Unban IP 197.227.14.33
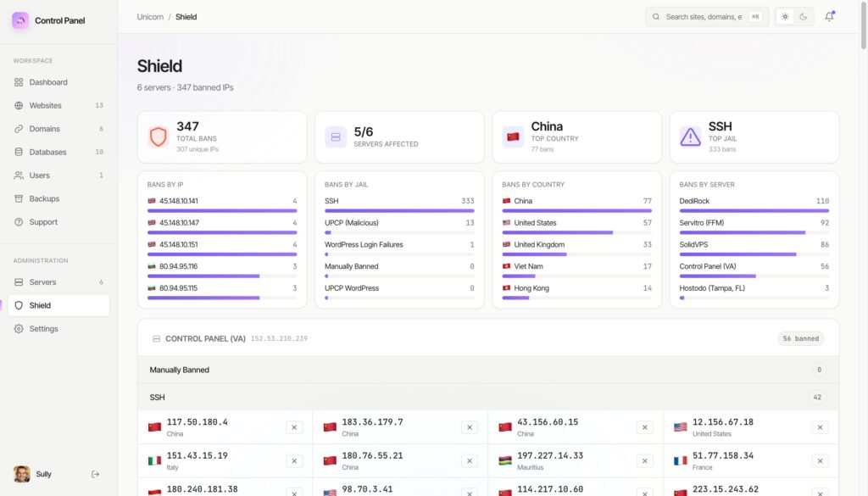 click(645, 461)
